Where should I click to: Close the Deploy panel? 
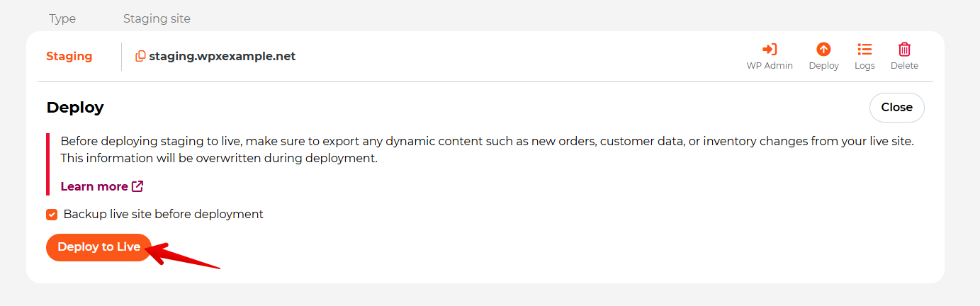tap(896, 108)
